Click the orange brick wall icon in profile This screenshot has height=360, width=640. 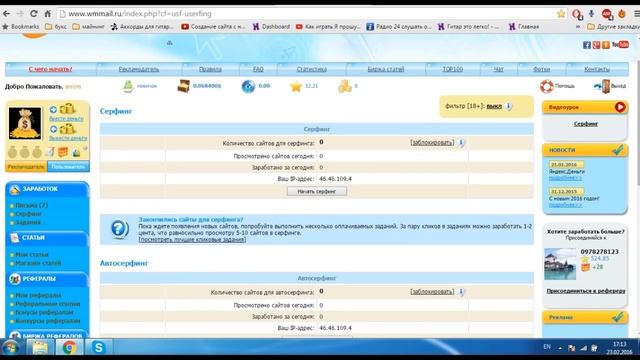point(62,152)
